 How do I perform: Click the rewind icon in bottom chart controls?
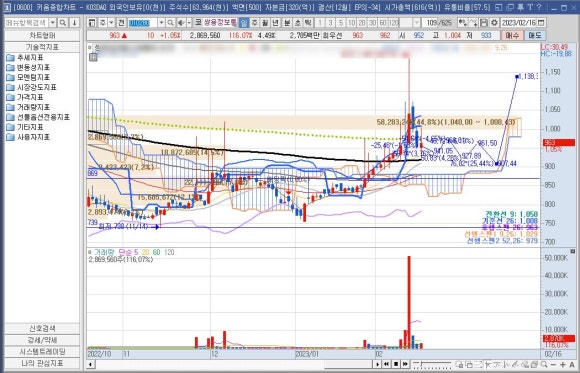click(386, 364)
